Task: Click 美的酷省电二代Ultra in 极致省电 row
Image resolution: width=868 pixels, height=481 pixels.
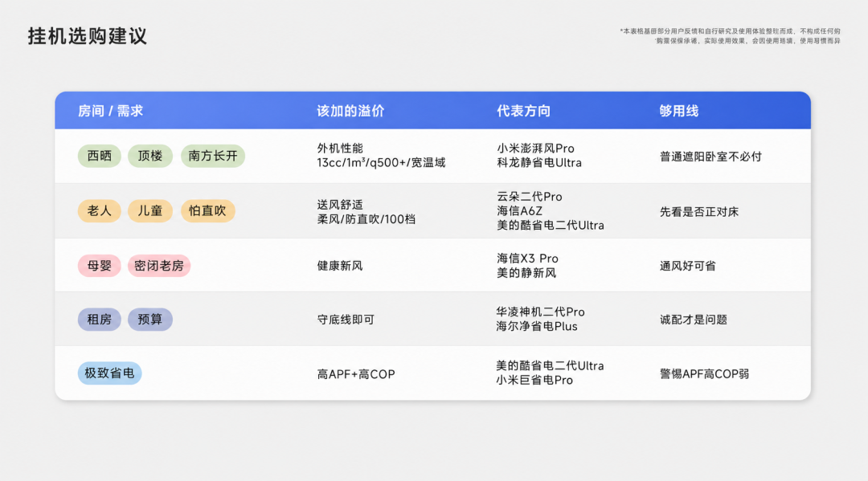Action: (x=550, y=365)
